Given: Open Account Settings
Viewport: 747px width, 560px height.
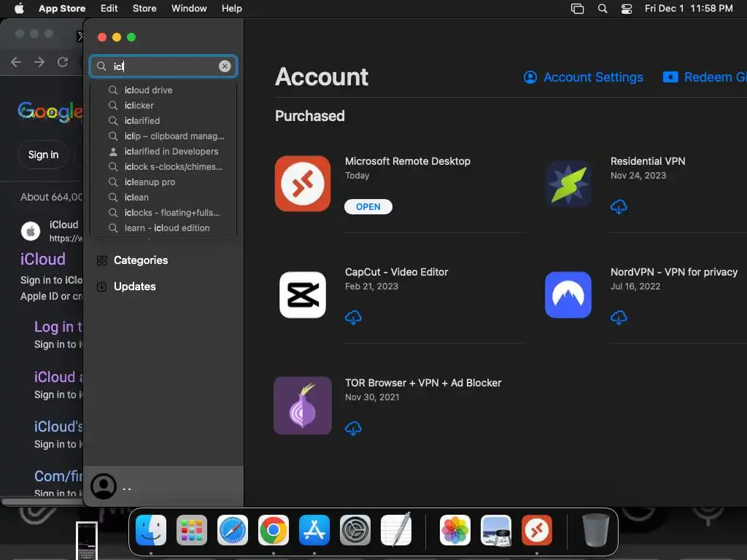Looking at the screenshot, I should 583,77.
